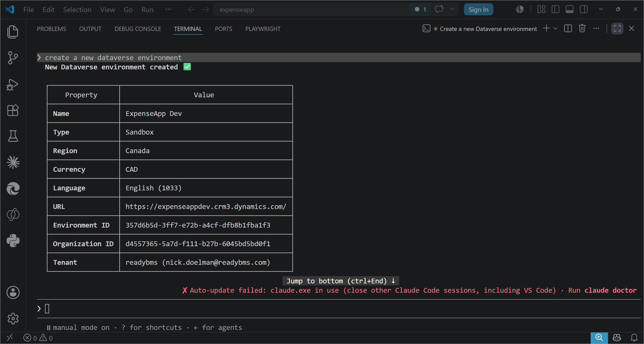644x344 pixels.
Task: Click the Claude prompt input line
Action: (x=339, y=309)
